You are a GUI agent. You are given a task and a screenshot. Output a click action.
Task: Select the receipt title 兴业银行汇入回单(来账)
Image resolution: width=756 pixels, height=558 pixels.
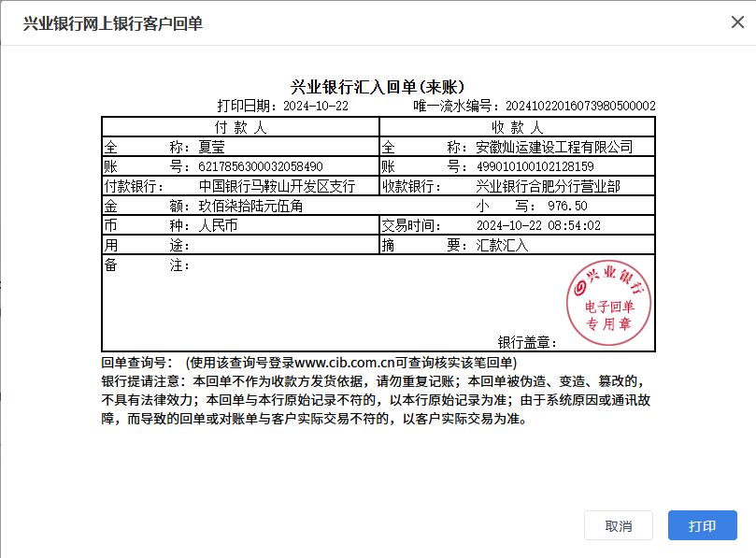pyautogui.click(x=378, y=87)
